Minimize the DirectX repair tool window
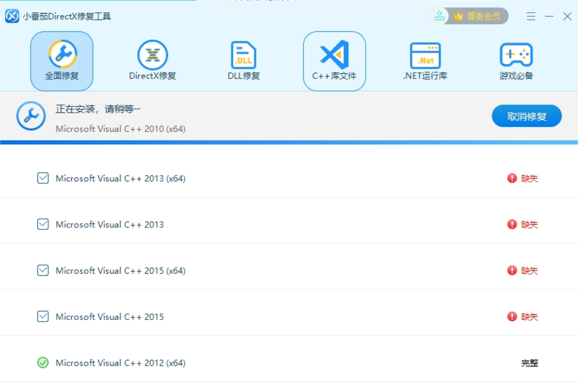The width and height of the screenshot is (578, 392). 549,16
